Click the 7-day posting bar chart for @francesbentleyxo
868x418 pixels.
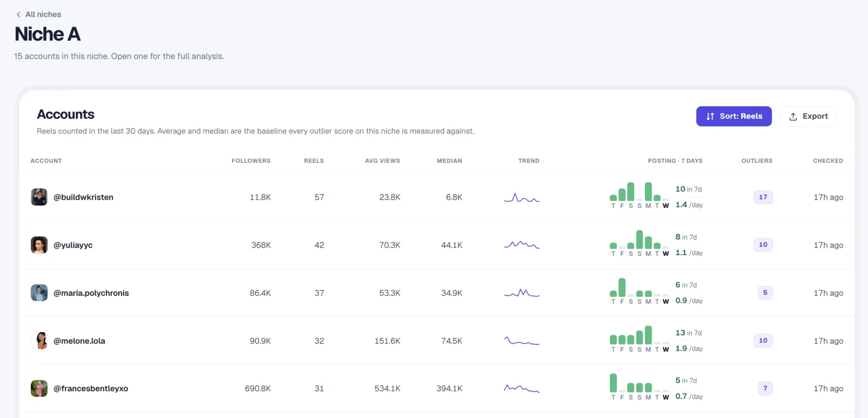point(640,387)
